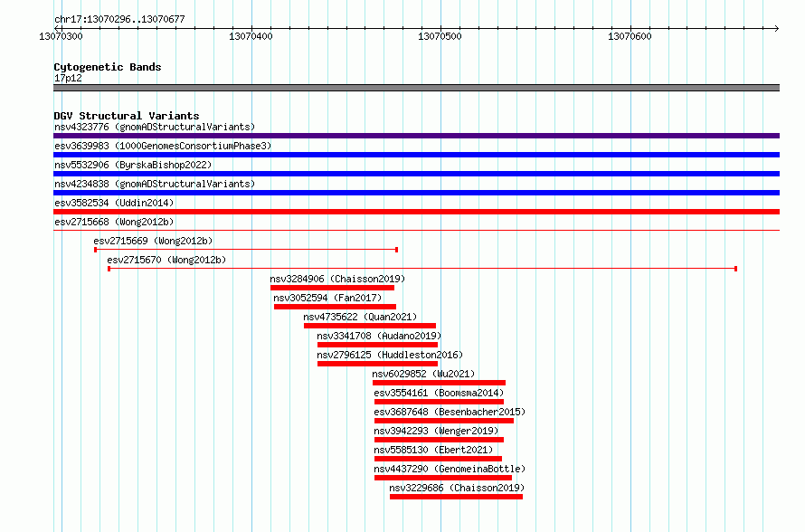Open nsv6029852 Wu2021 label
The width and height of the screenshot is (805, 532).
pyautogui.click(x=423, y=374)
